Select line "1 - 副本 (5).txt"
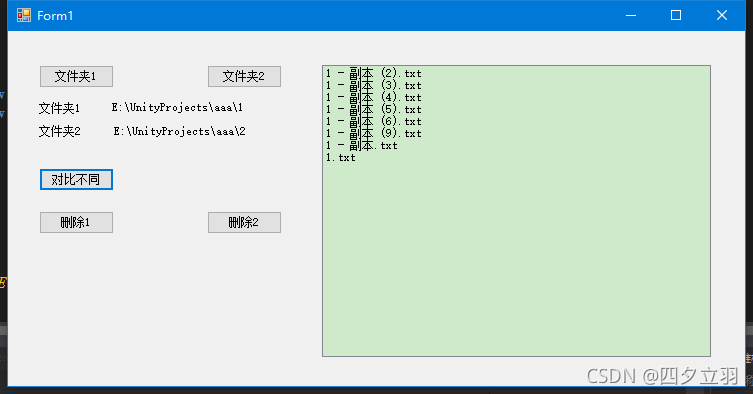This screenshot has width=753, height=394. [374, 110]
